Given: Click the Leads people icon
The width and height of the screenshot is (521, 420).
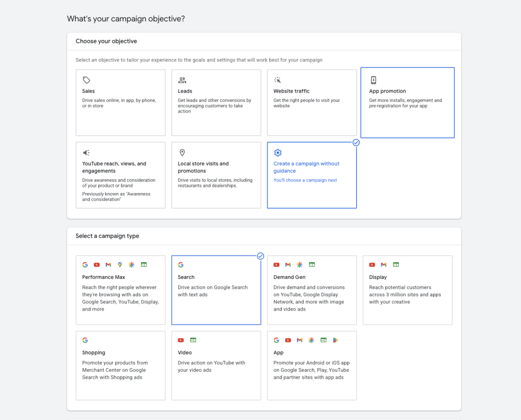Looking at the screenshot, I should point(182,80).
